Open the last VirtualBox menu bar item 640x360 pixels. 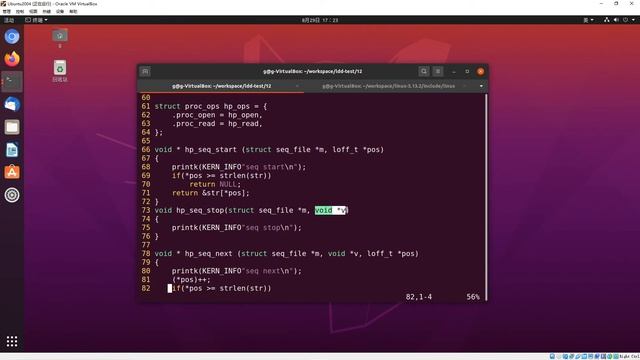coord(73,11)
